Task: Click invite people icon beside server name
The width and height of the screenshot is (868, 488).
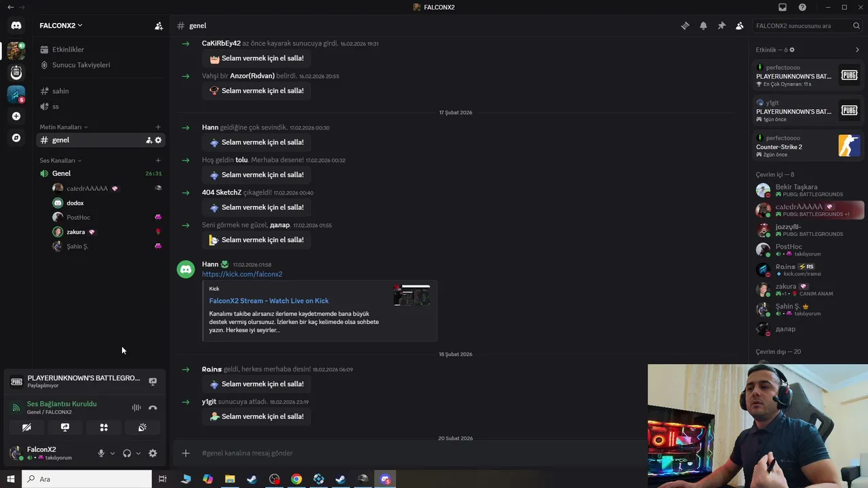Action: click(159, 26)
